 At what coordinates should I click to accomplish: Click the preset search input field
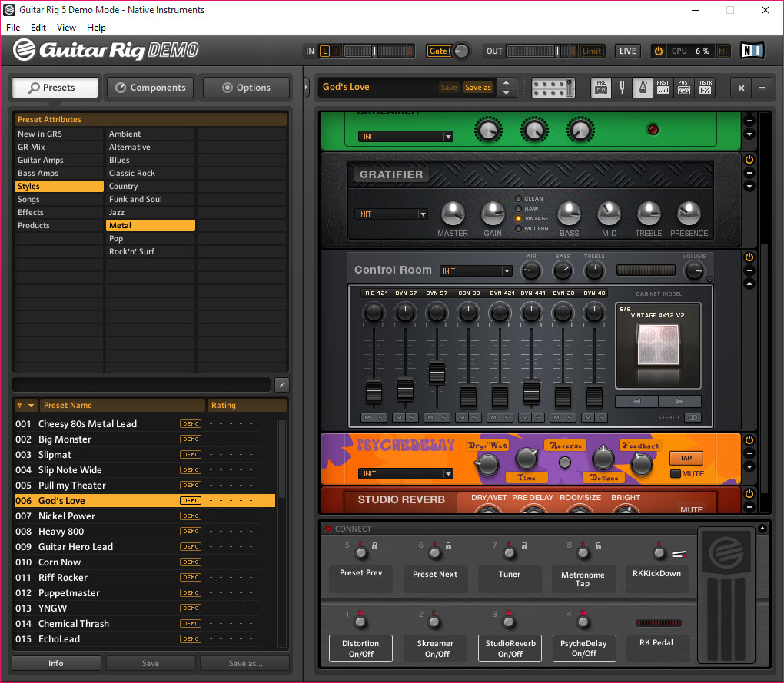[x=141, y=385]
